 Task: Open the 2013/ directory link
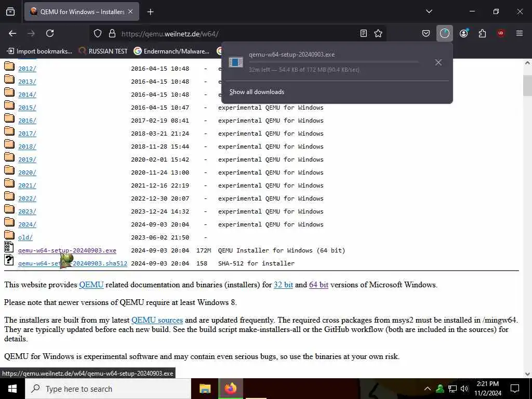click(27, 82)
